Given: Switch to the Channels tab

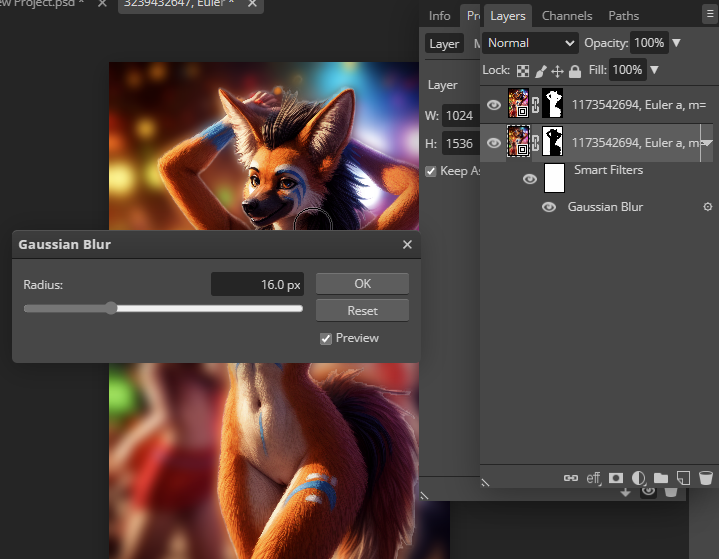Looking at the screenshot, I should [566, 16].
